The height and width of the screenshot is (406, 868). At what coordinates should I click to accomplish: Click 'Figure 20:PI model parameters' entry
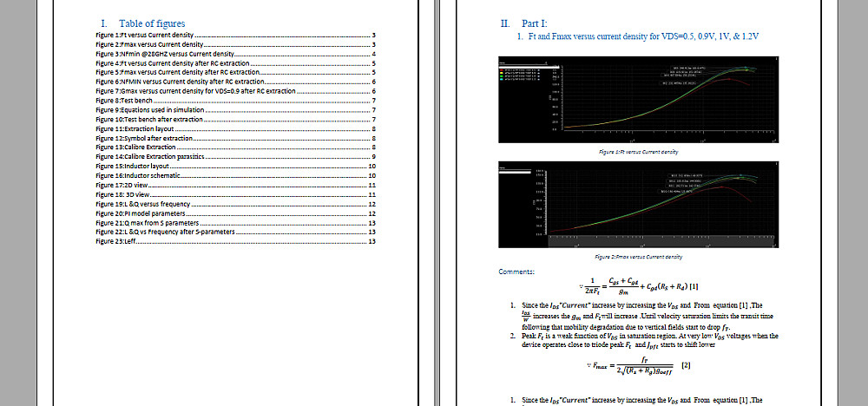(236, 213)
